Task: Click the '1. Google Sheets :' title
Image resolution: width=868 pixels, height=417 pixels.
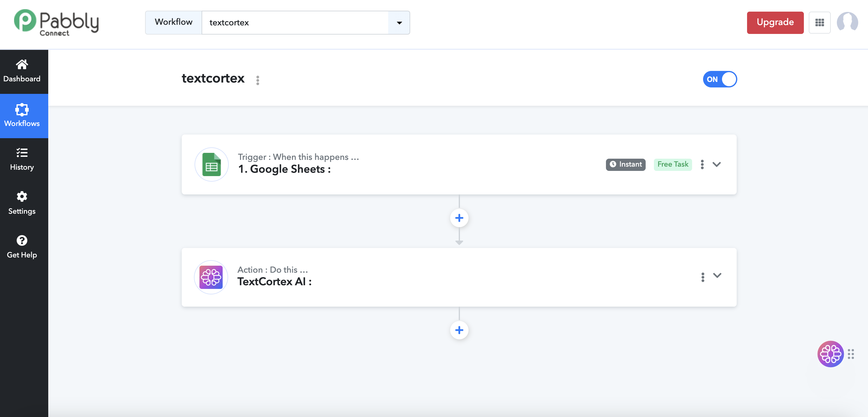Action: 284,169
